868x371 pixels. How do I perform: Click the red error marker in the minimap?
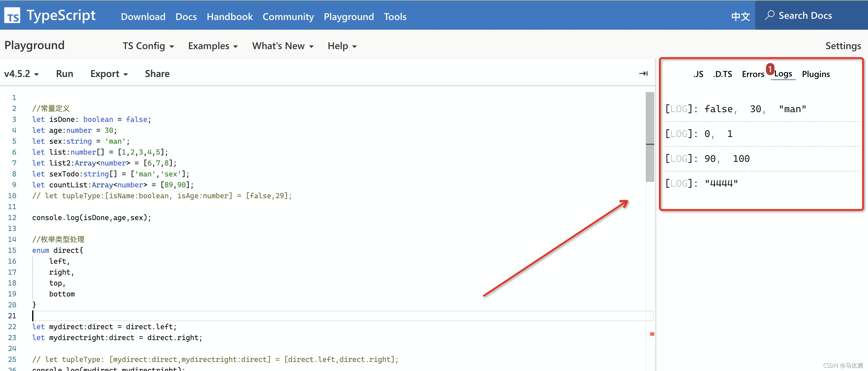652,334
